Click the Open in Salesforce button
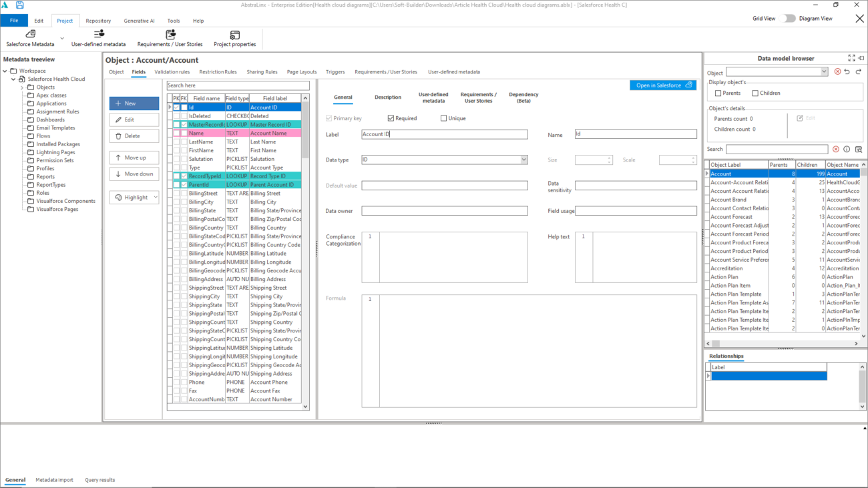The height and width of the screenshot is (488, 868). tap(662, 85)
